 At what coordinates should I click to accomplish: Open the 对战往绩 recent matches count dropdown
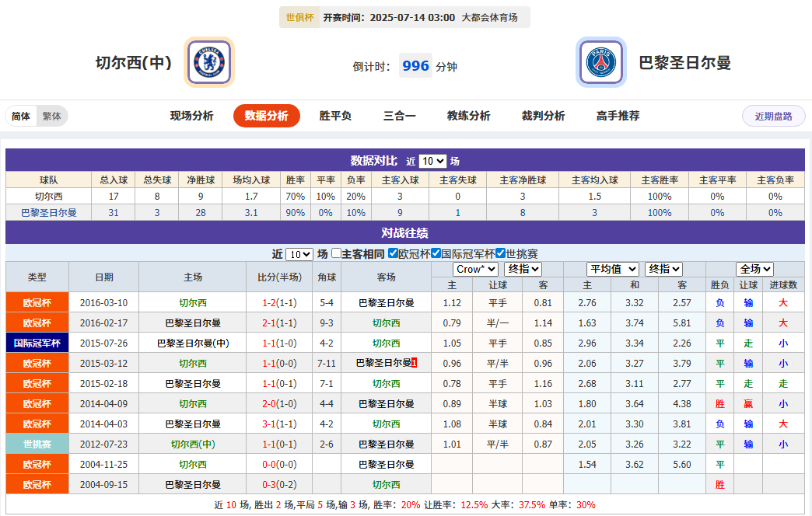pos(299,254)
